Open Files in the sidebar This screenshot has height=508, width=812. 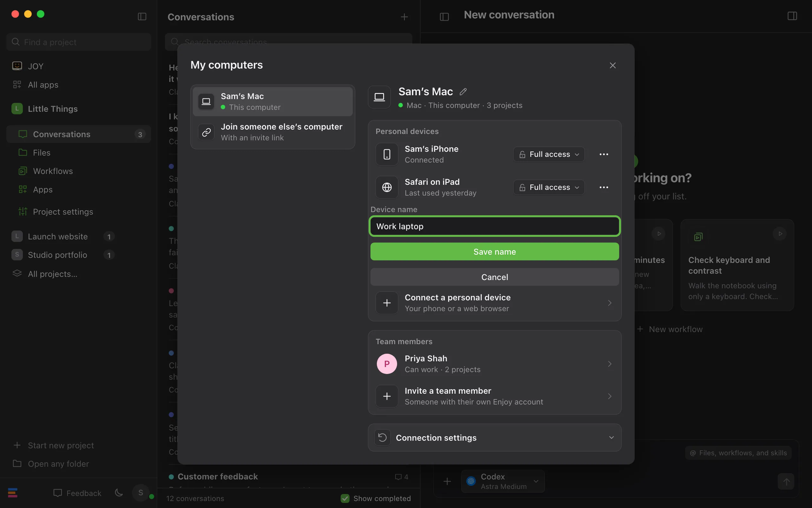(x=79, y=152)
